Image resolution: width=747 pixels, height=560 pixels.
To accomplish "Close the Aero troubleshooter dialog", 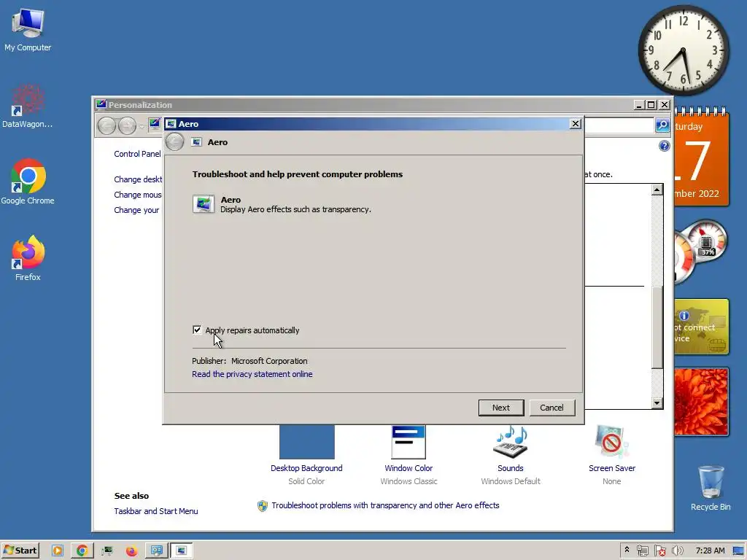I will [x=575, y=124].
